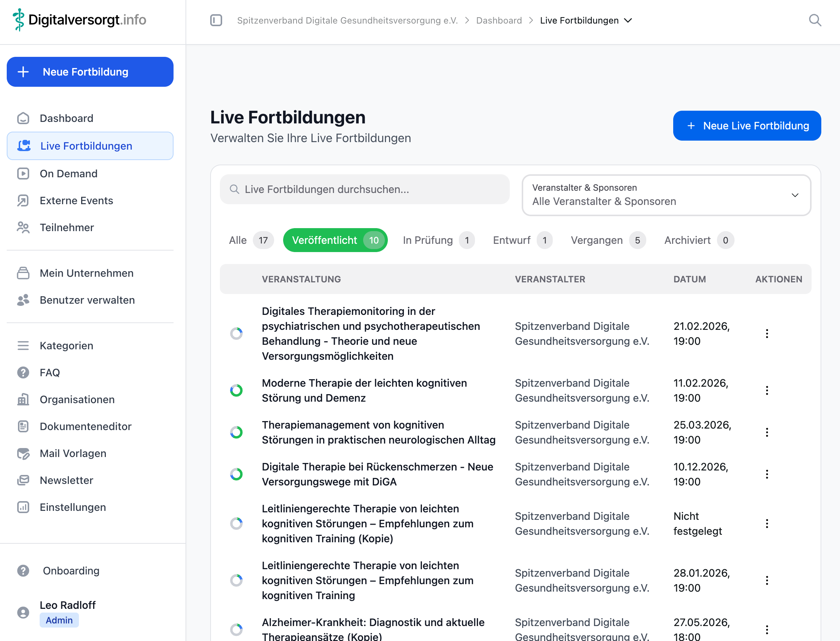Click the search magnifier icon top right
Image resolution: width=840 pixels, height=641 pixels.
pos(815,20)
